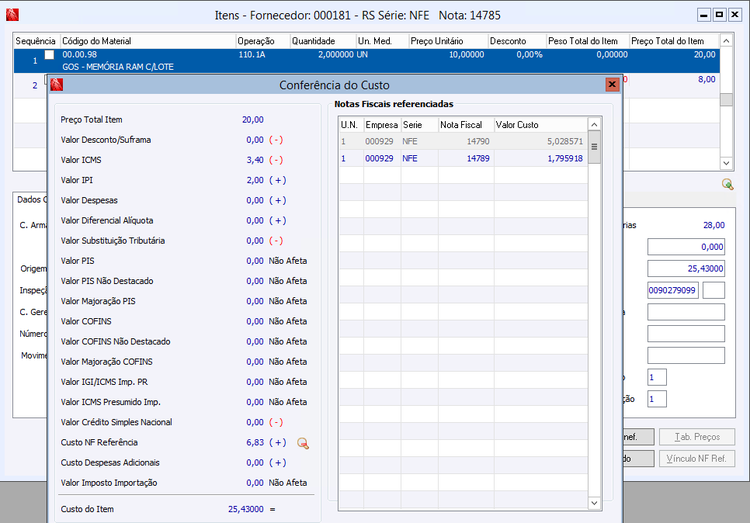Click GOS - MEMÓRIA RAM C/LOTE description
The width and height of the screenshot is (750, 523).
click(x=118, y=67)
